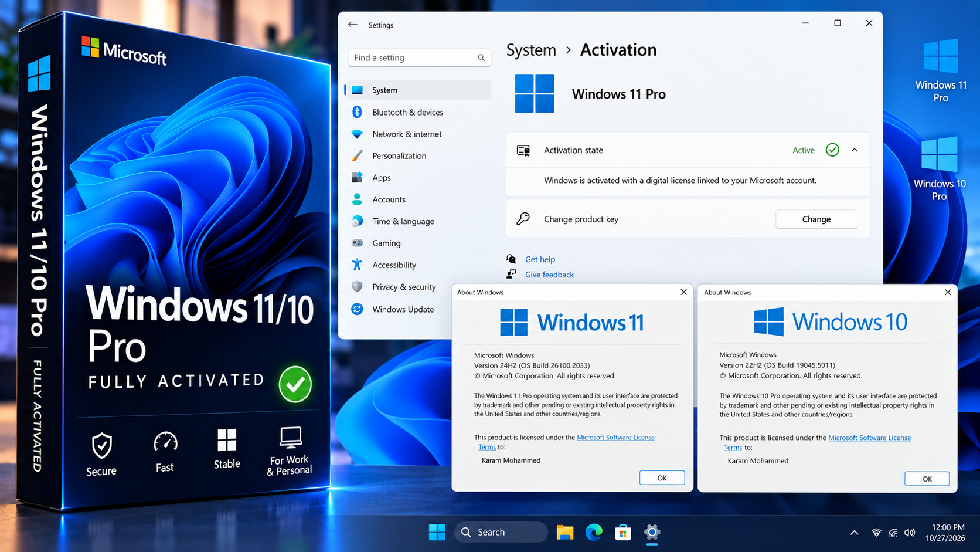The image size is (980, 552).
Task: Click the search magnifier in Find a setting
Action: tap(481, 57)
